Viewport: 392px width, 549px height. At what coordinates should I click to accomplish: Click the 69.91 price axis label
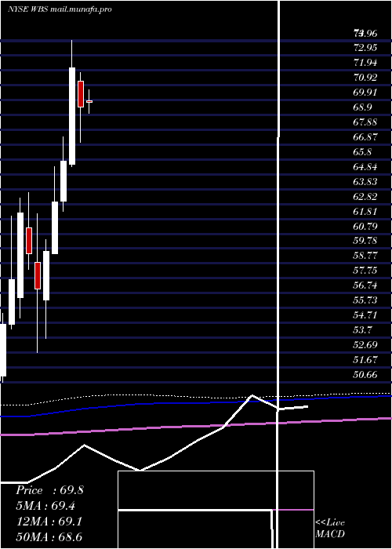[365, 93]
